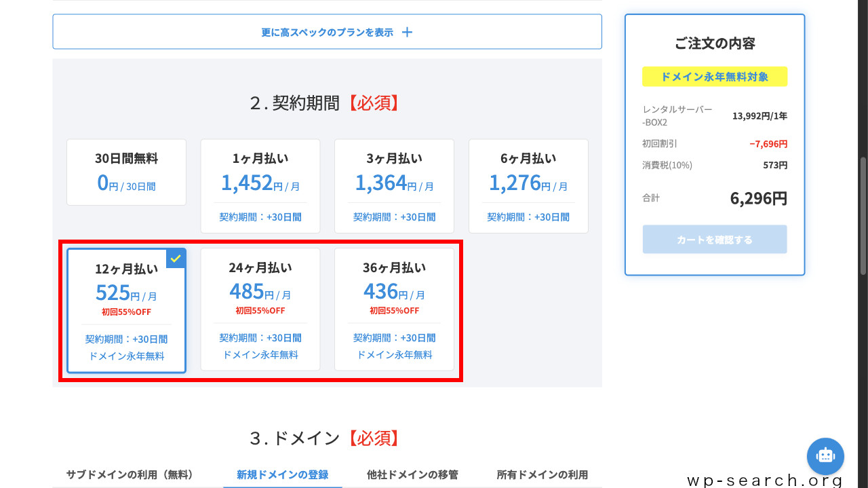Screen dimensions: 868x488
Task: Select the 12ヶ月払い plan card
Action: tap(126, 310)
